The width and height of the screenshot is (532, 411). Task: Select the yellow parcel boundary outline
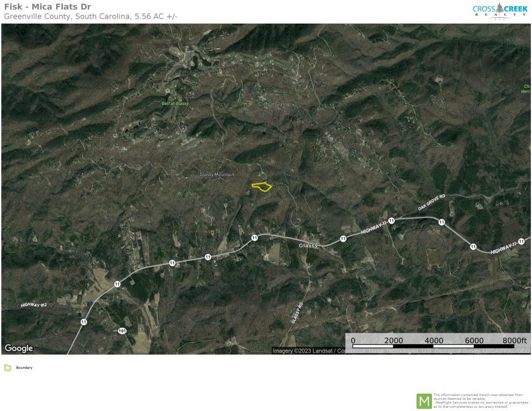click(x=261, y=187)
